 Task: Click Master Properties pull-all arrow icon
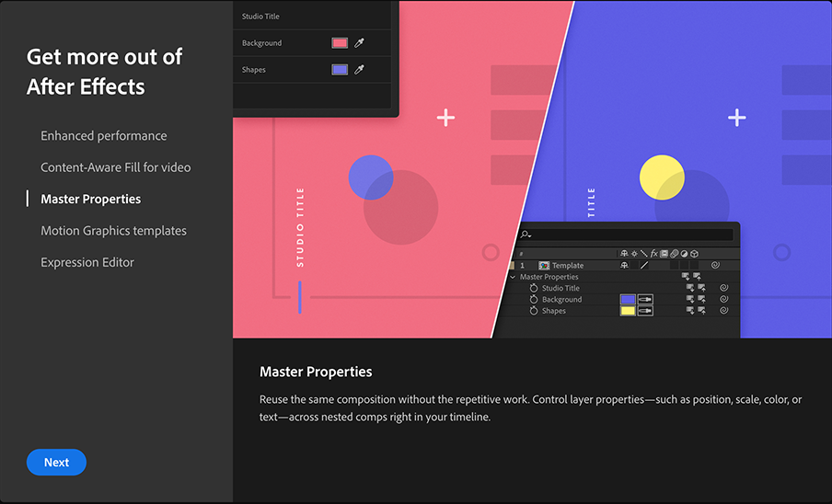[686, 277]
